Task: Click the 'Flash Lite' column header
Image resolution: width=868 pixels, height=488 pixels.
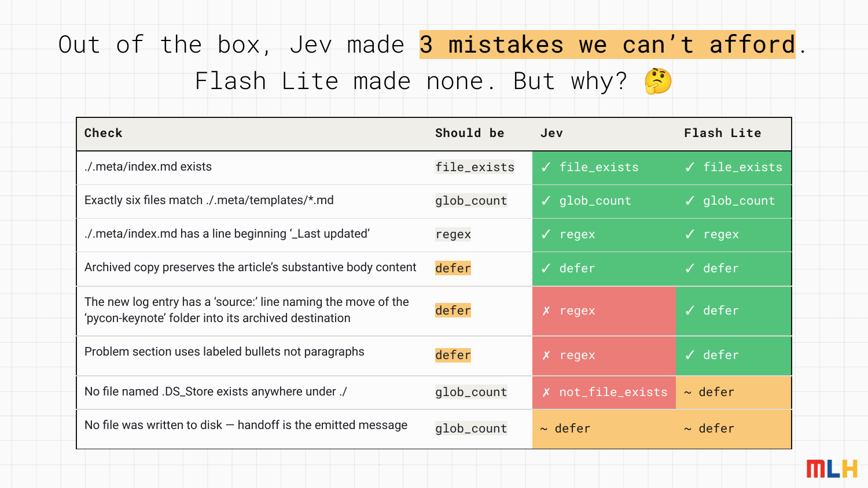Action: tap(723, 133)
